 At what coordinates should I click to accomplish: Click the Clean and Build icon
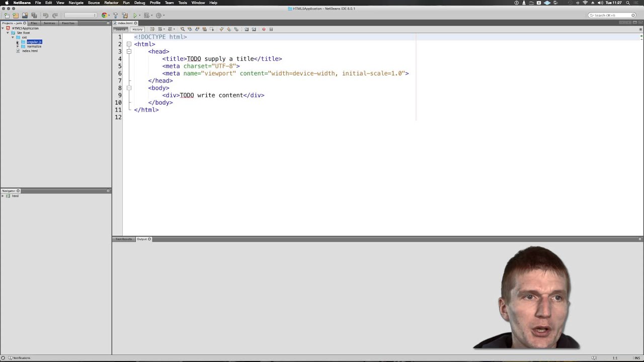coord(125,16)
